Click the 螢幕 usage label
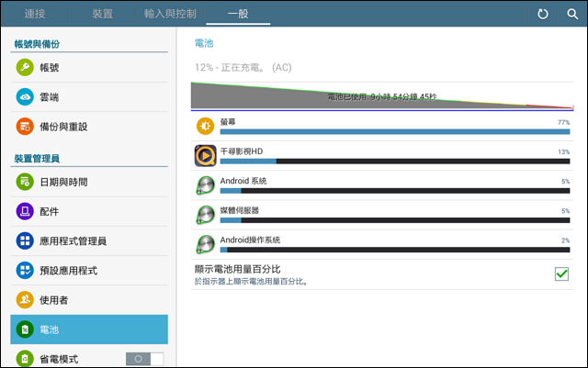 (x=228, y=122)
